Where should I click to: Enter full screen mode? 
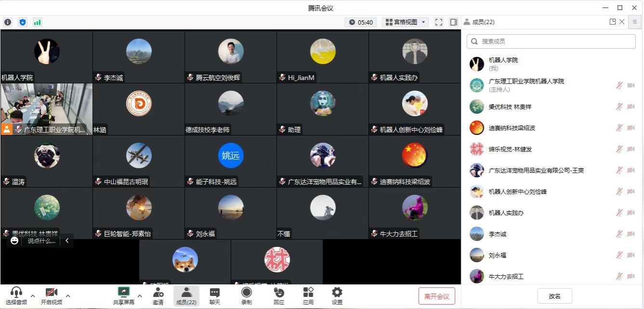439,22
